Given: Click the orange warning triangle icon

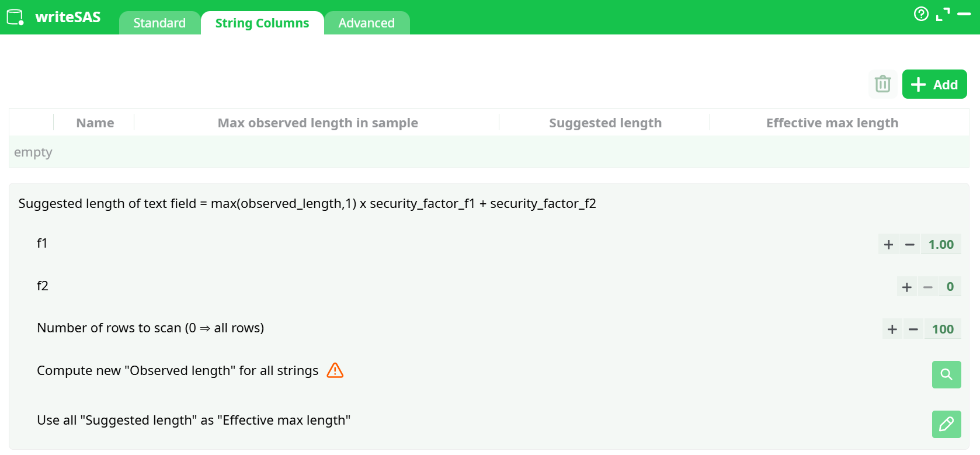Looking at the screenshot, I should click(x=335, y=370).
